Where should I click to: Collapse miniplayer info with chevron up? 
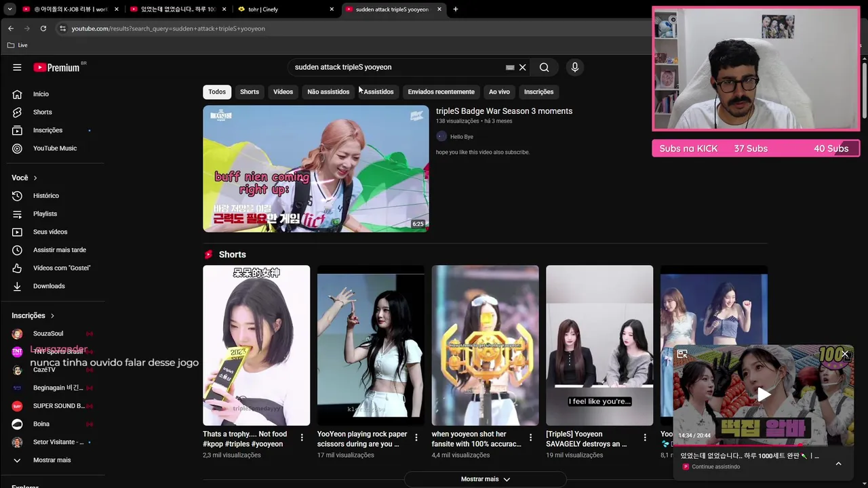click(x=838, y=464)
